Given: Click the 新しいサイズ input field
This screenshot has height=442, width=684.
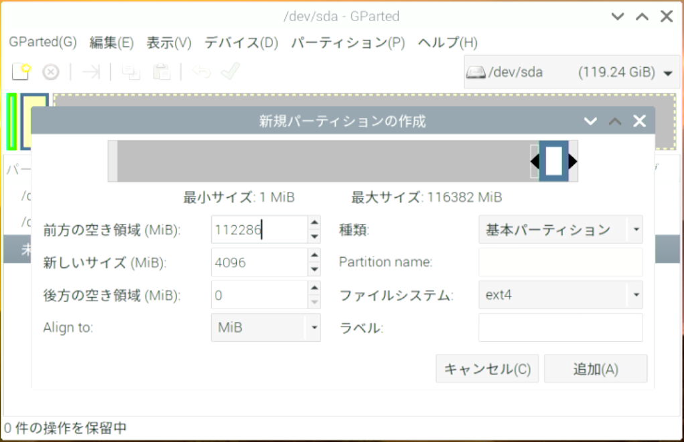Looking at the screenshot, I should (259, 262).
